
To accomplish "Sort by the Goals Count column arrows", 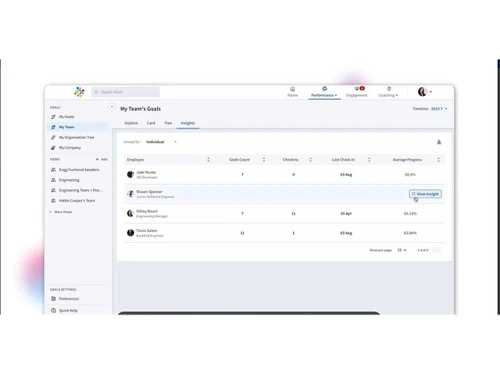I will [264, 160].
